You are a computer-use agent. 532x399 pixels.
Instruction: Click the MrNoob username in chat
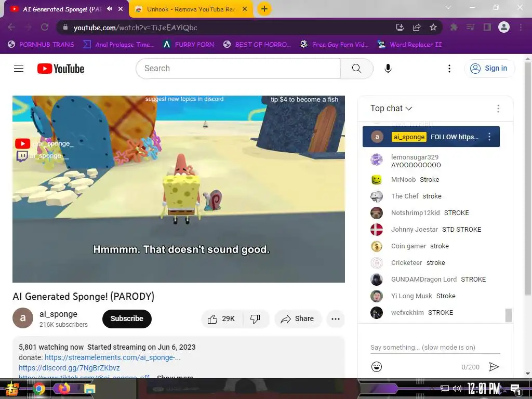coord(403,179)
